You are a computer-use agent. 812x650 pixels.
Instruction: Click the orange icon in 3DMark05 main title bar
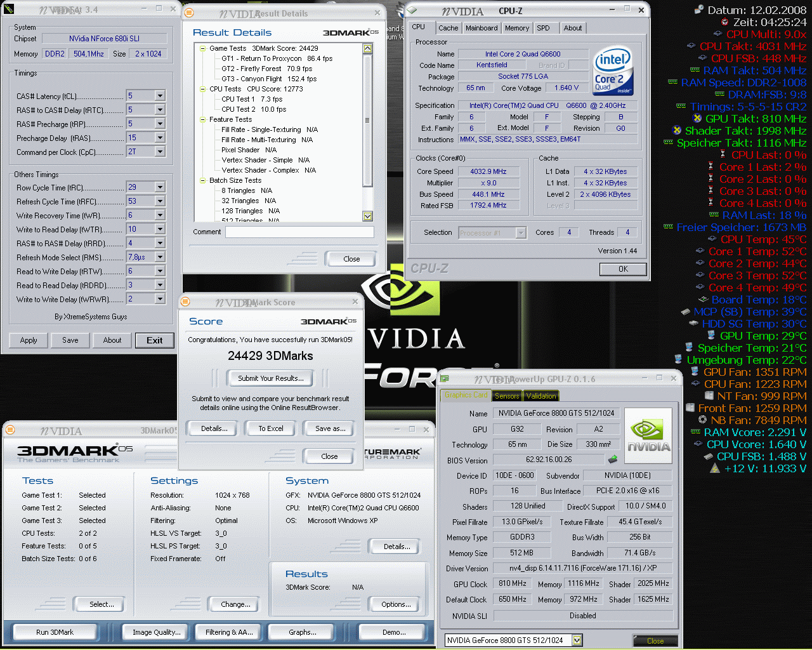(10, 430)
